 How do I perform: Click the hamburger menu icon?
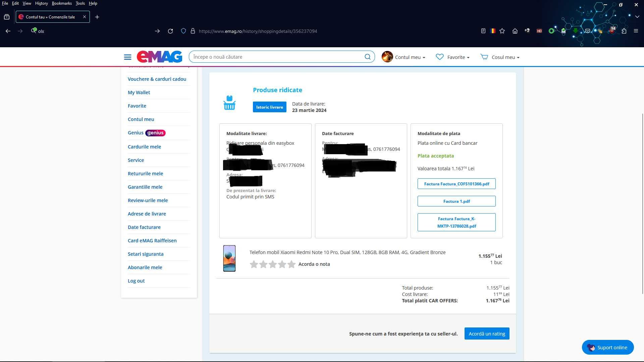[127, 57]
